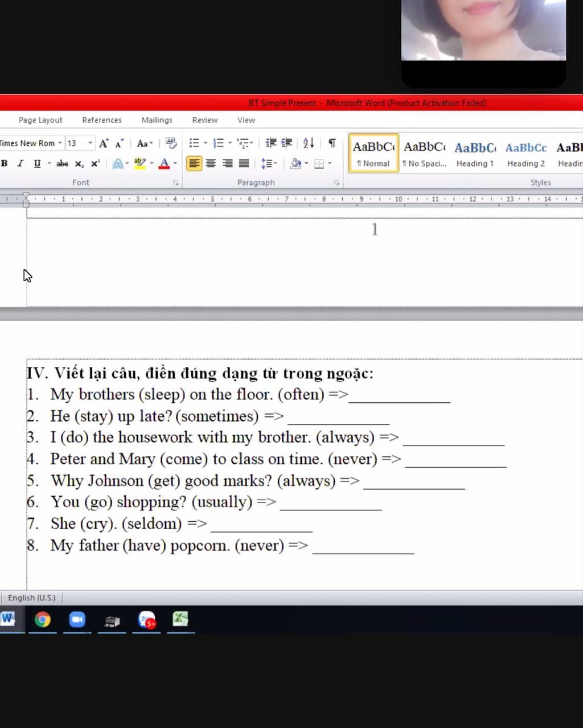Highlight text with yellow highlighter
The image size is (583, 728).
pyautogui.click(x=140, y=163)
